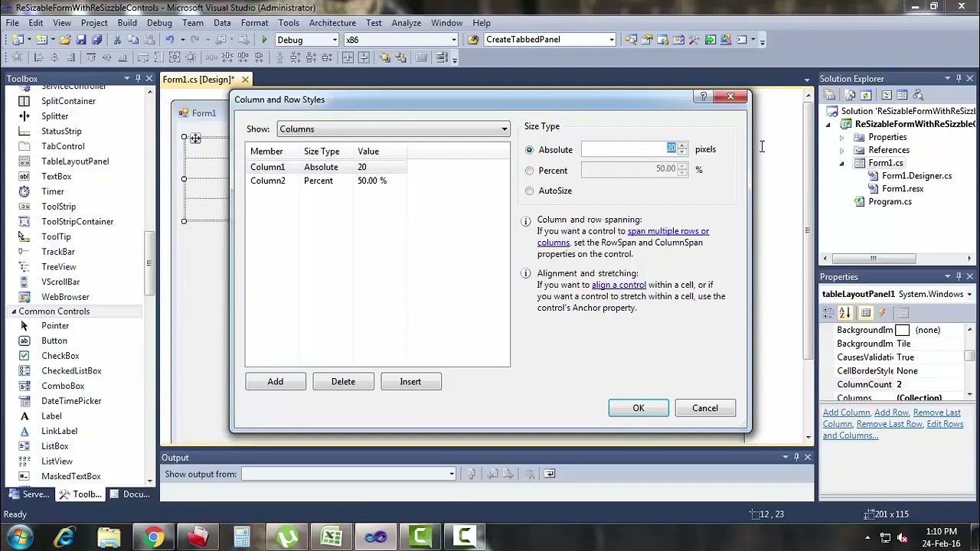Screen dimensions: 980x551
Task: Open 'align a control' help link
Action: tap(619, 285)
